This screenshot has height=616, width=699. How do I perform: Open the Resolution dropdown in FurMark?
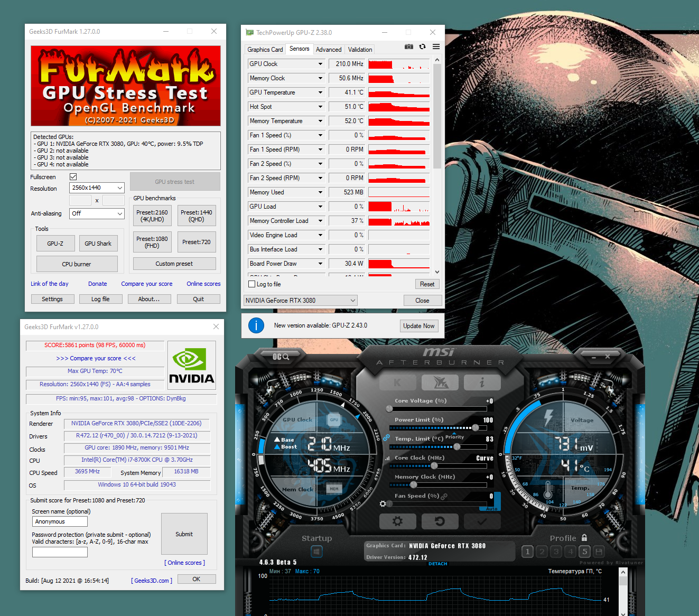pos(97,188)
